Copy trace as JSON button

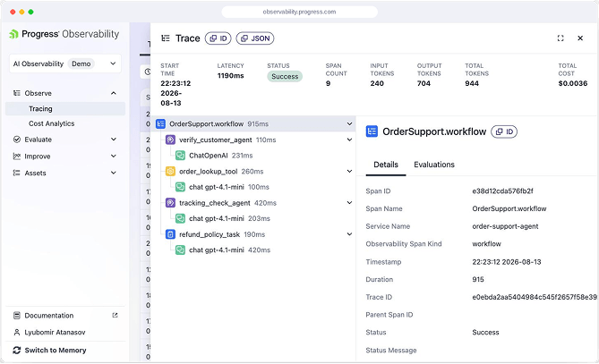255,38
